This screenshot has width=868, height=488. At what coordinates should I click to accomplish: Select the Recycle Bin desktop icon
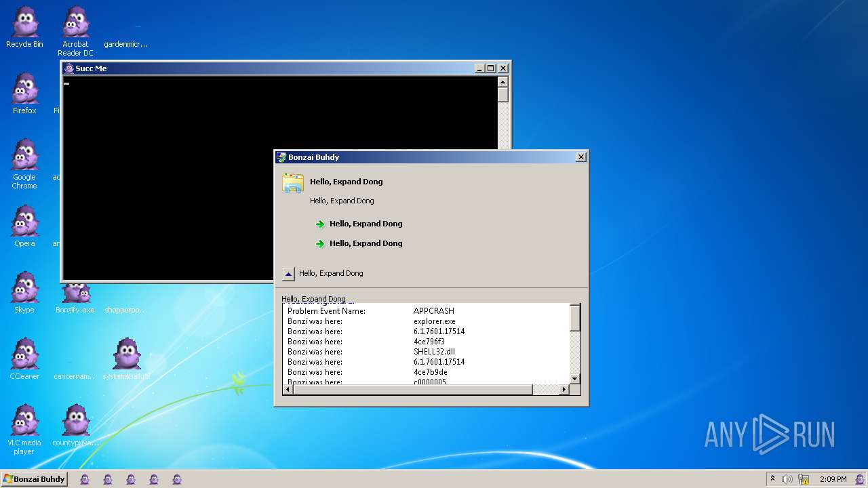[24, 28]
